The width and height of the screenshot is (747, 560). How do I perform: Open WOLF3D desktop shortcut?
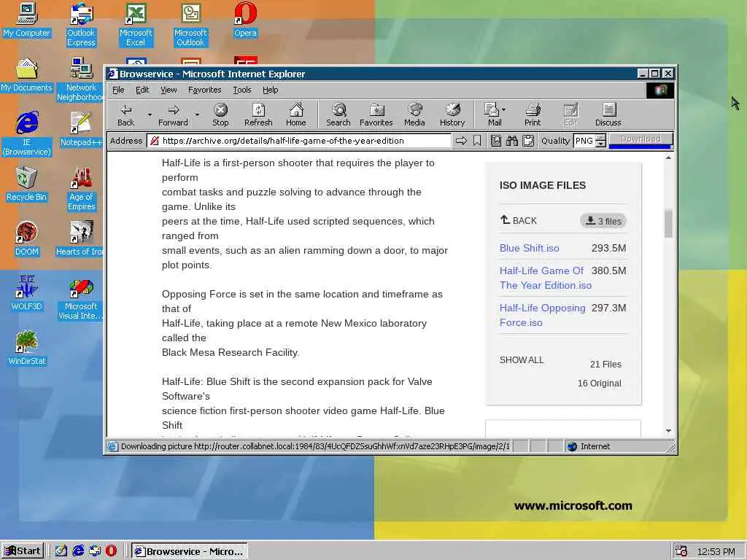[x=26, y=293]
